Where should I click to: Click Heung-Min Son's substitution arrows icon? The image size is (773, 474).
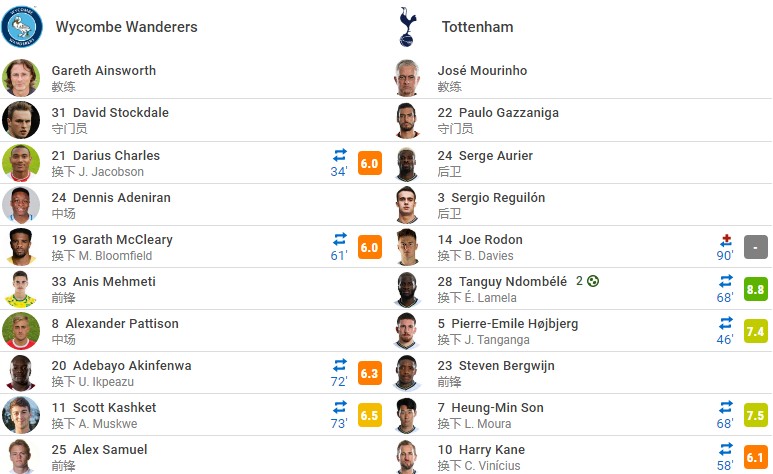coord(726,407)
